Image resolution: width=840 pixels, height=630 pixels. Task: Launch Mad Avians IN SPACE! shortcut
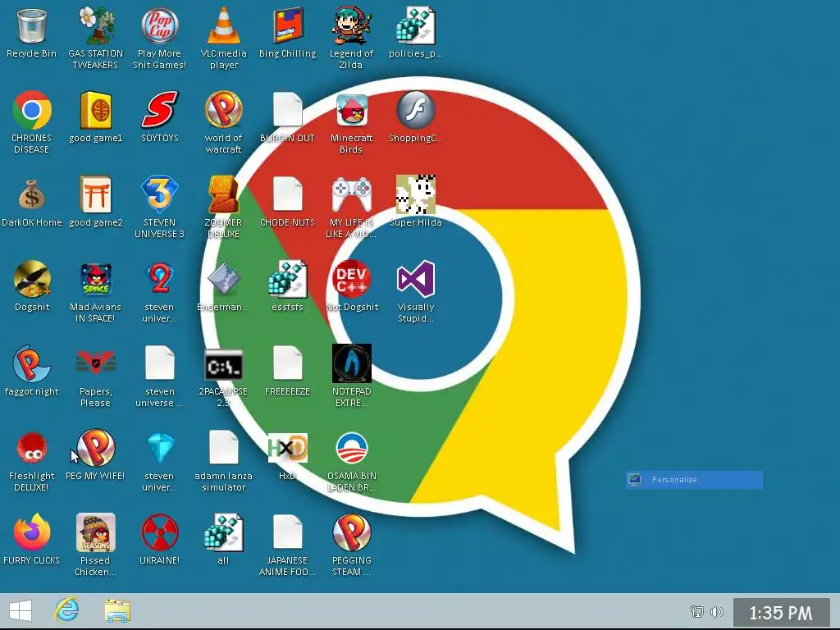coord(96,279)
